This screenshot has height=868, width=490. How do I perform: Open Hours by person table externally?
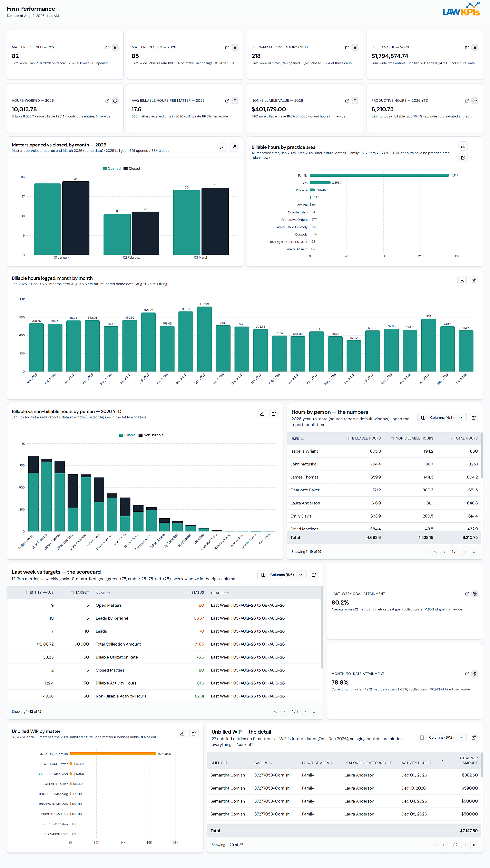(473, 418)
